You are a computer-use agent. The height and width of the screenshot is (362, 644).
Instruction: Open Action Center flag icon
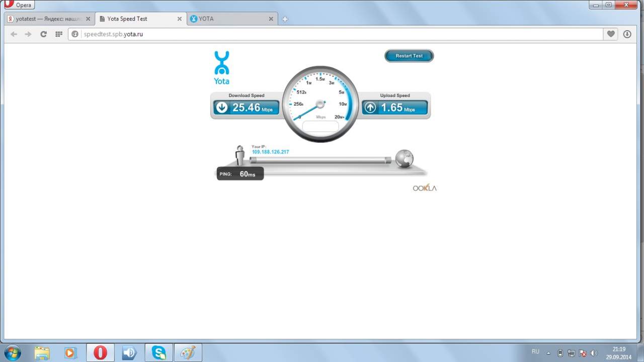(583, 353)
